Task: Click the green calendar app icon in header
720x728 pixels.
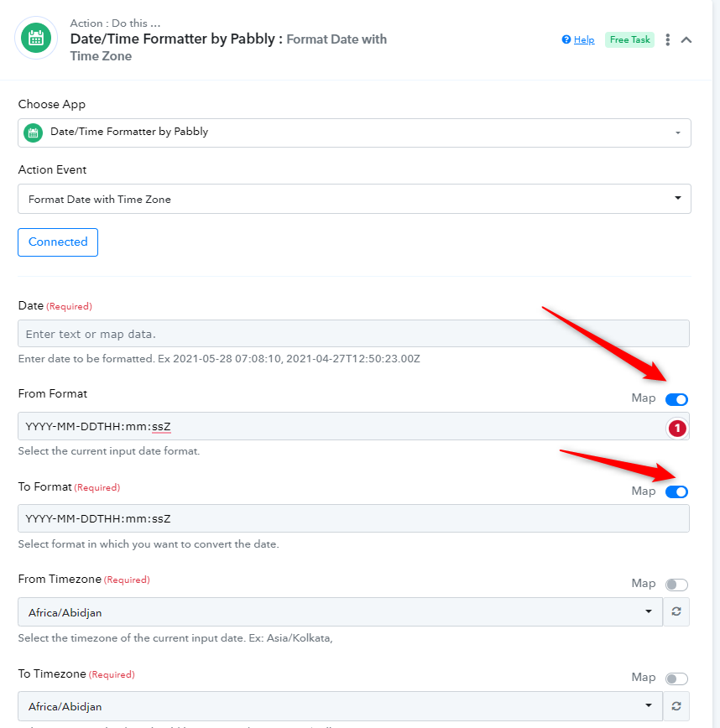Action: pos(36,38)
